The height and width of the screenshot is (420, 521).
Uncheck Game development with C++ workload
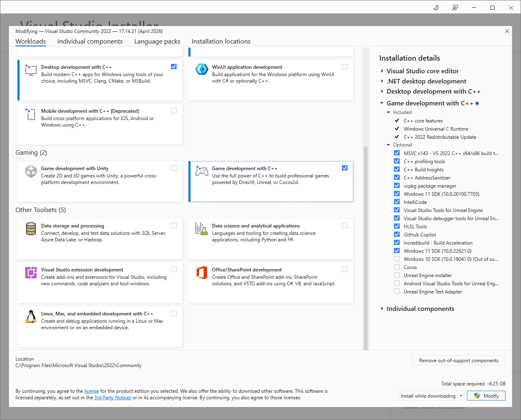345,168
